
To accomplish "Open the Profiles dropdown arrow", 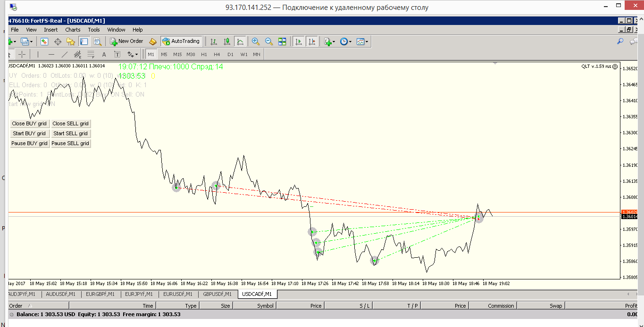I will pyautogui.click(x=31, y=41).
